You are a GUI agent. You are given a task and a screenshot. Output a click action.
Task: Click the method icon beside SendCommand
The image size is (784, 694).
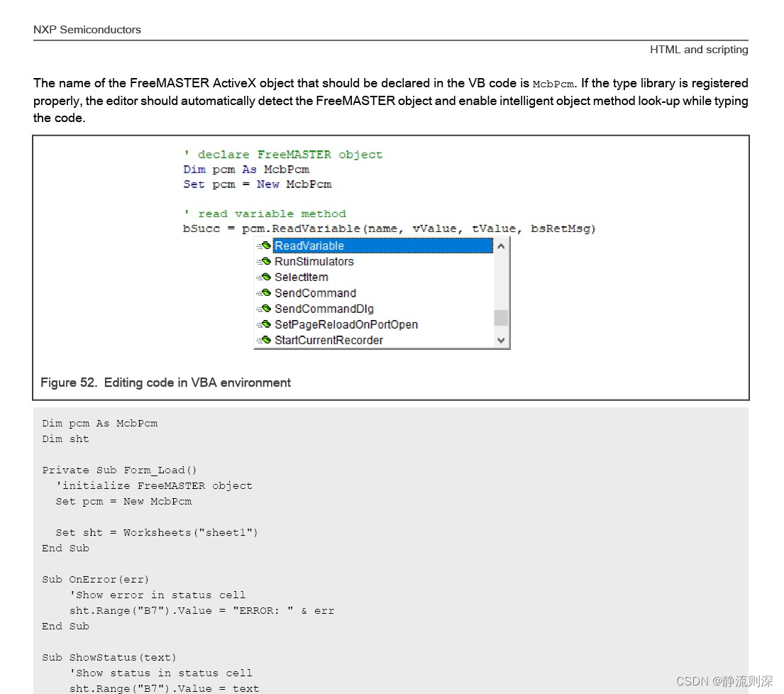(x=264, y=293)
